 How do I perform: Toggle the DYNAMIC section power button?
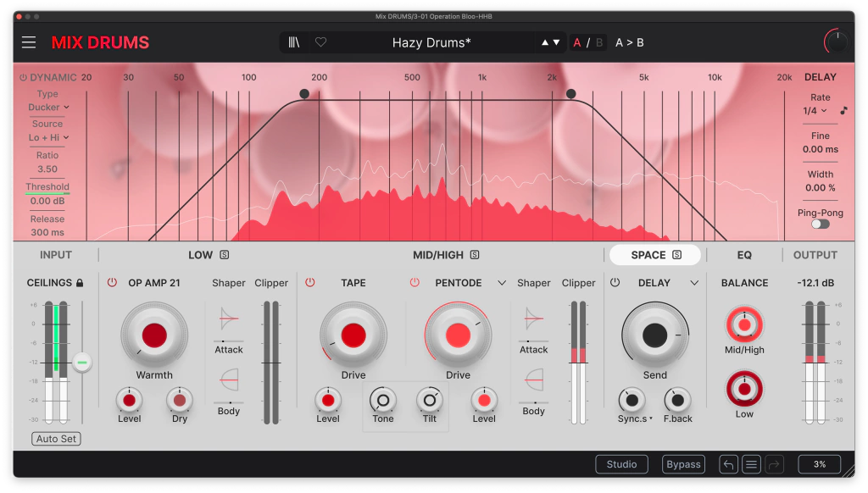23,77
